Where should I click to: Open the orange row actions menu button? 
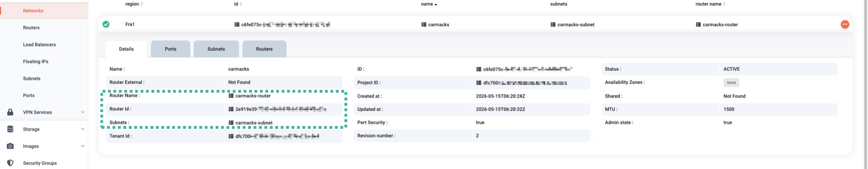pos(844,24)
